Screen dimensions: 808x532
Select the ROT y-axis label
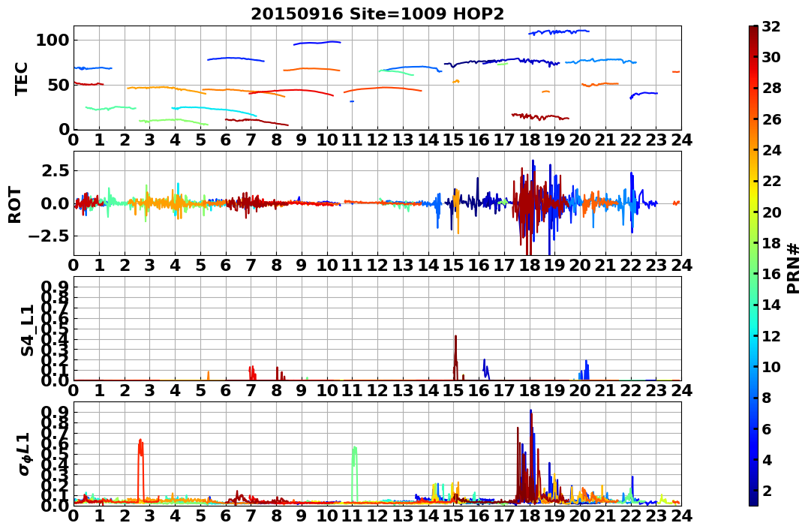click(15, 205)
